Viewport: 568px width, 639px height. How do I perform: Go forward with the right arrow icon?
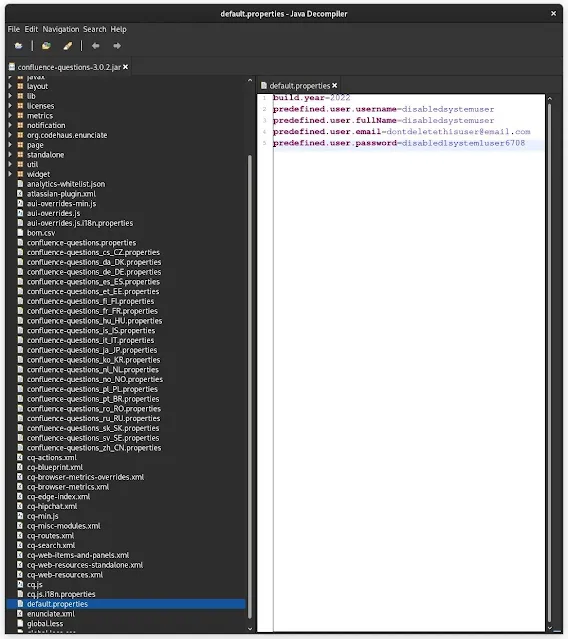pos(117,46)
